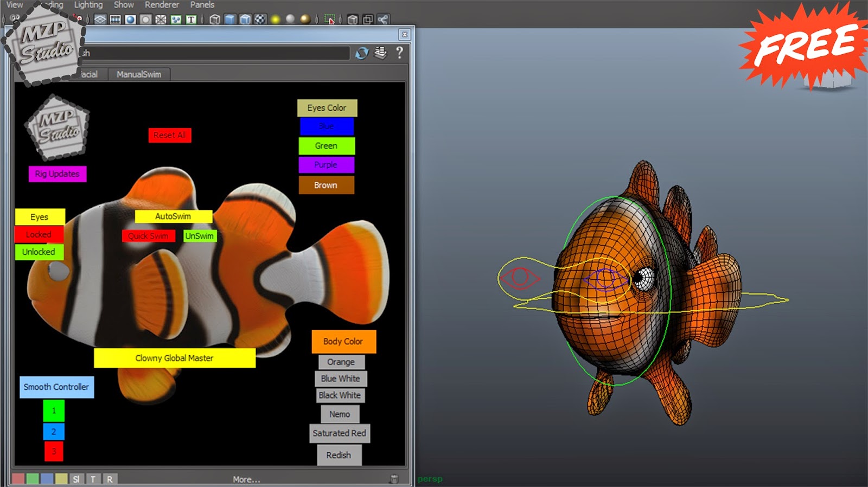The height and width of the screenshot is (487, 868).
Task: Choose Saturated Red body color
Action: click(x=340, y=433)
